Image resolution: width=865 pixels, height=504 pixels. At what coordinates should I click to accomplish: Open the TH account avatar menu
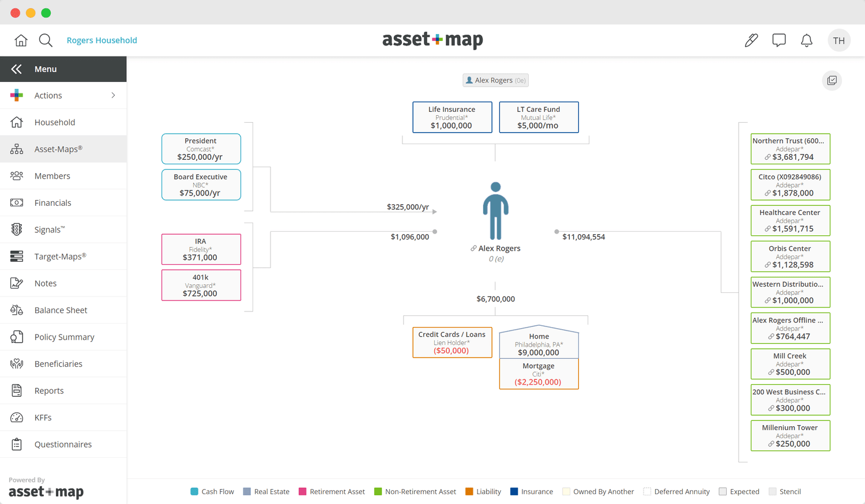point(839,40)
